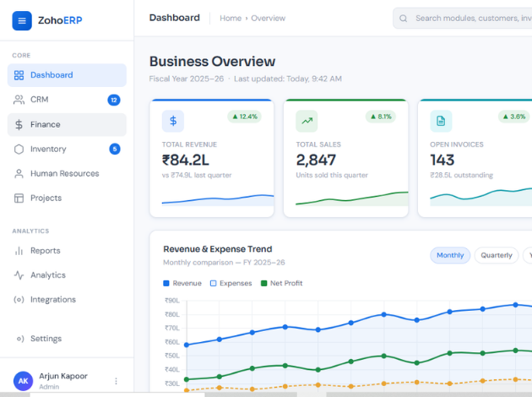
Task: Toggle Net Profit series in legend
Action: coord(281,283)
